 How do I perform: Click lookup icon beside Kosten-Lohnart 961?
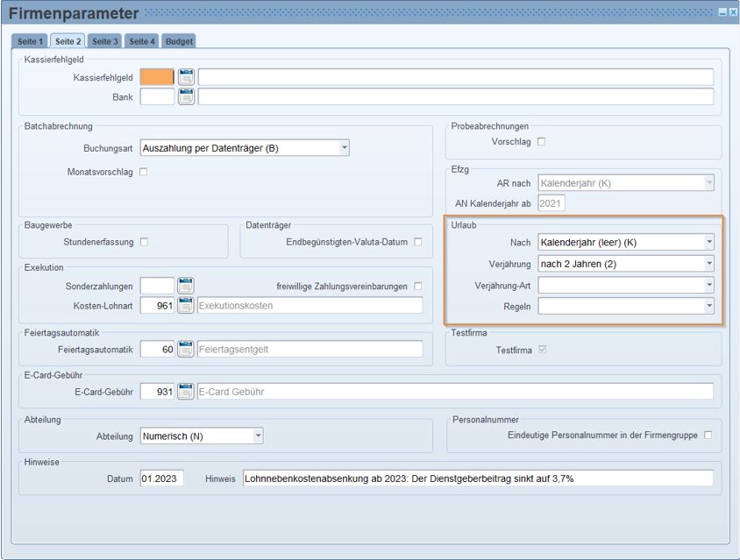click(186, 305)
